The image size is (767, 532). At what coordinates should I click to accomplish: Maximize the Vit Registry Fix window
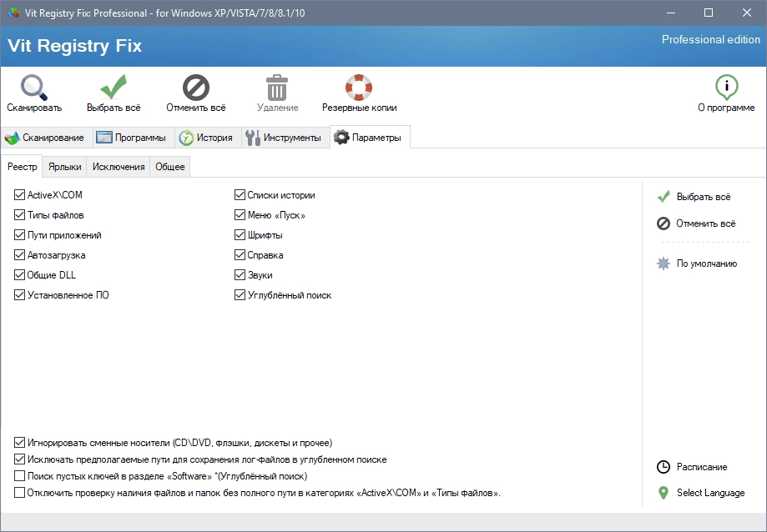(709, 13)
